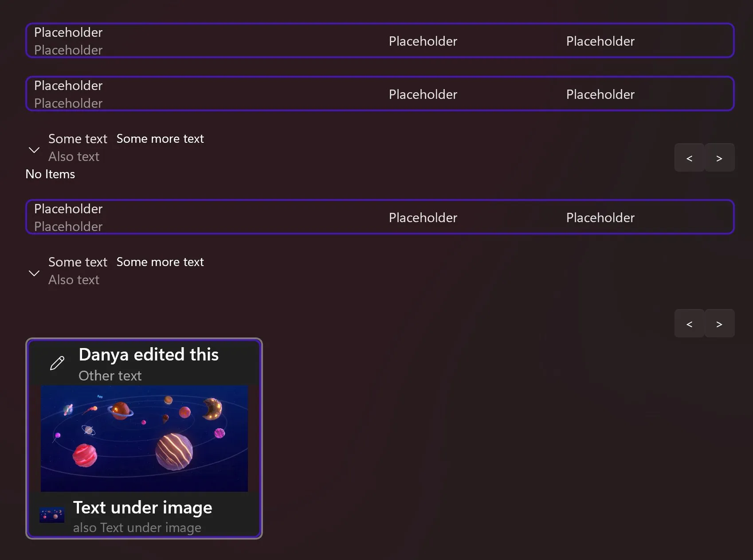Click the Other text subtitle on the card
753x560 pixels.
[110, 376]
